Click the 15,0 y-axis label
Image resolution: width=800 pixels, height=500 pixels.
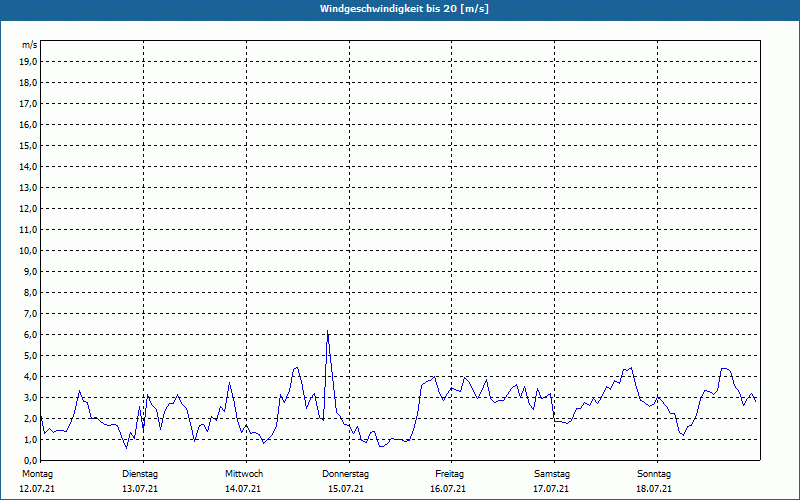29,145
